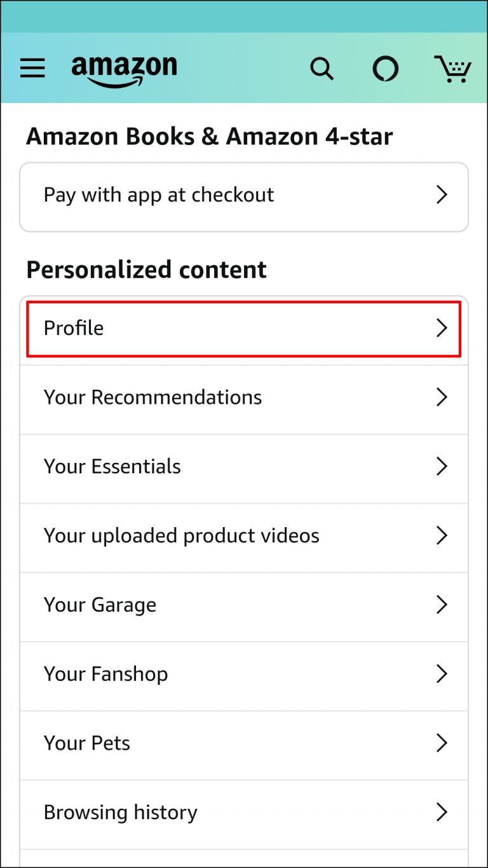
Task: See Your uploaded product videos
Action: tap(181, 535)
